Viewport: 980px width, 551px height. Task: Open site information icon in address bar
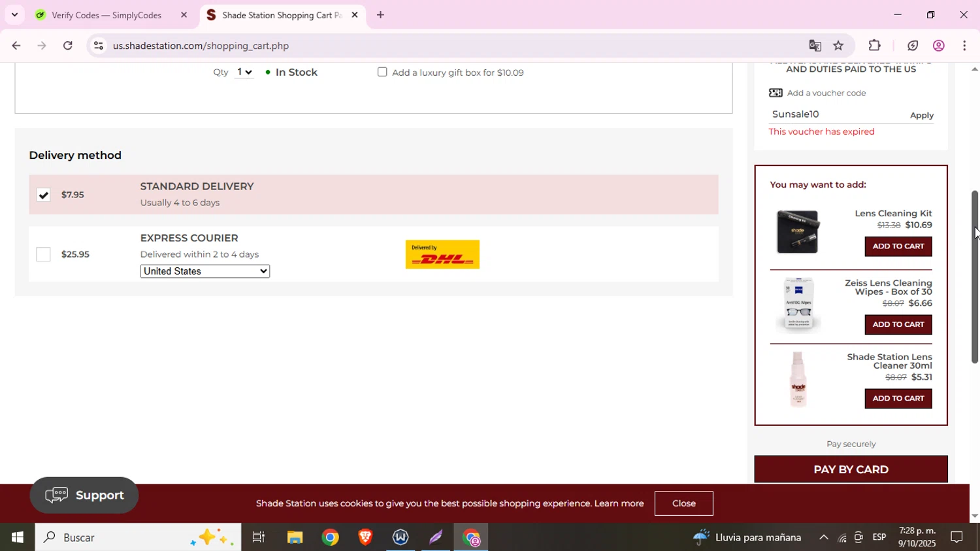click(98, 46)
